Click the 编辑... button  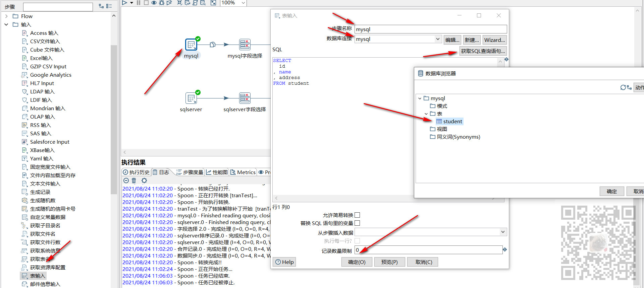(452, 40)
